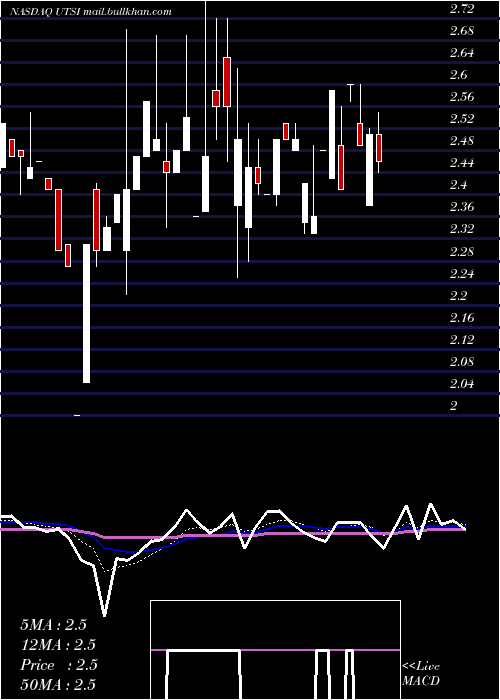This screenshot has height=700, width=500.
Task: Click the NASDAQ UTSI chart title text
Action: [x=91, y=12]
